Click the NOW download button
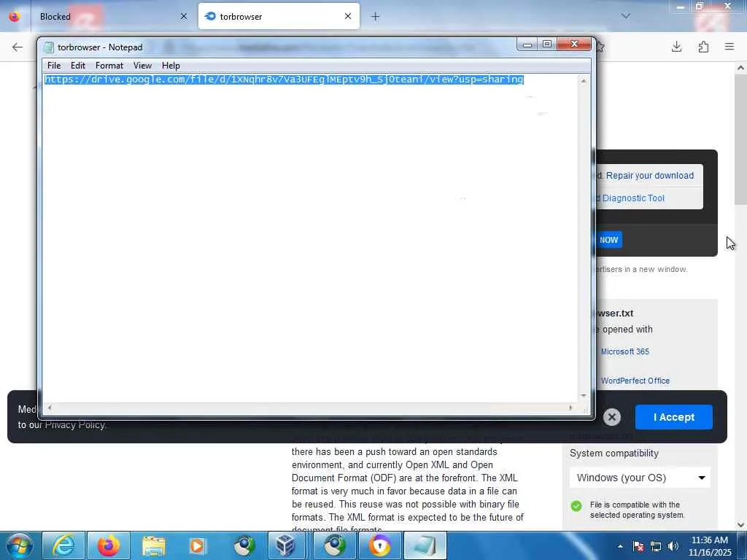747x560 pixels. coord(608,240)
